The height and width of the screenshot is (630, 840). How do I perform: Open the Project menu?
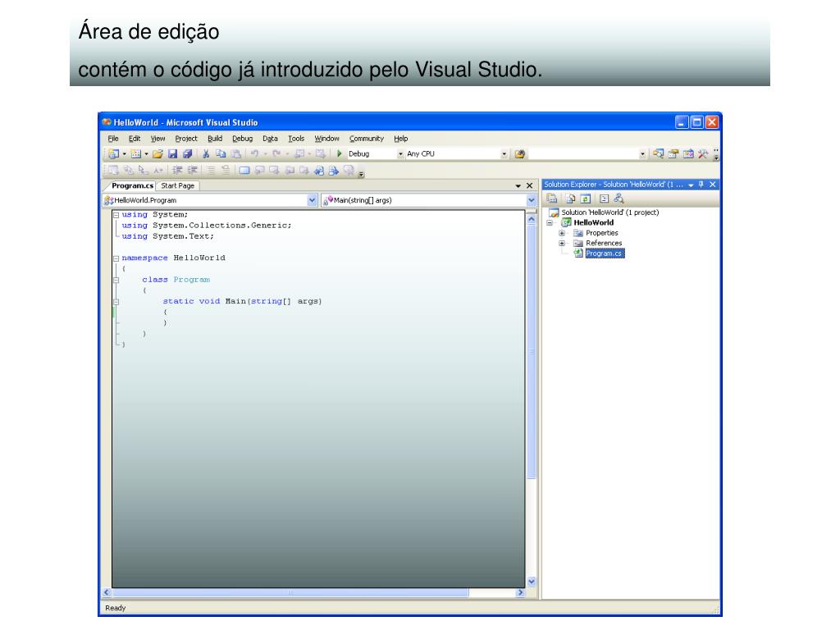tap(186, 138)
